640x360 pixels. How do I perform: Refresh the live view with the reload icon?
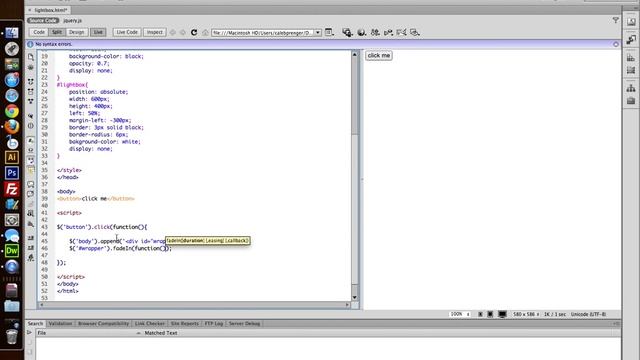click(x=194, y=32)
